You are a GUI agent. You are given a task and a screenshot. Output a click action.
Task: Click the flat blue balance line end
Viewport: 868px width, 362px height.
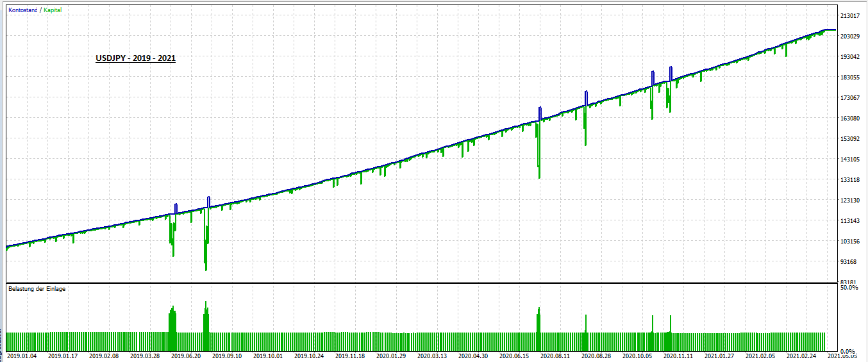(x=830, y=29)
